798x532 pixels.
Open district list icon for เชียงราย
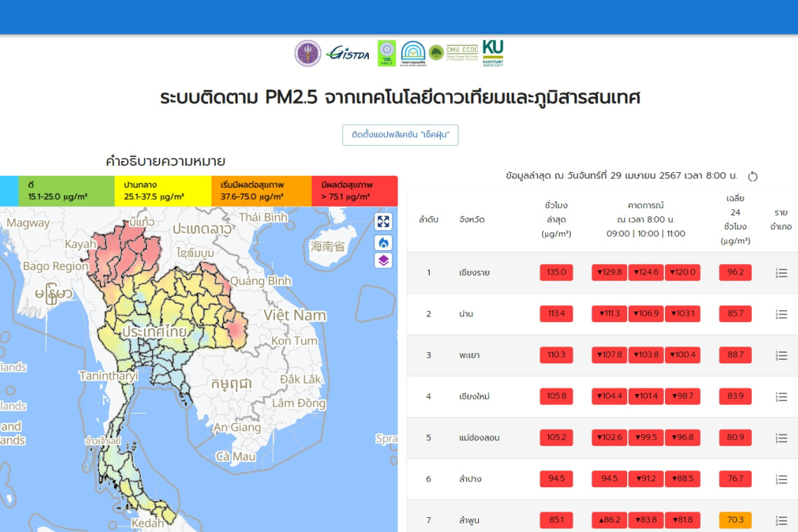click(x=781, y=273)
